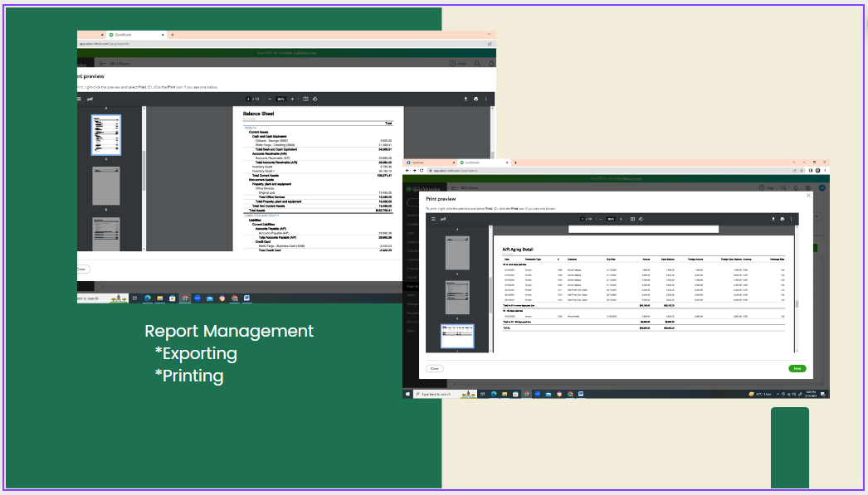Select page 5 thumbnail in A/R Aging Detail sidebar
Image resolution: width=868 pixels, height=495 pixels.
click(x=457, y=253)
